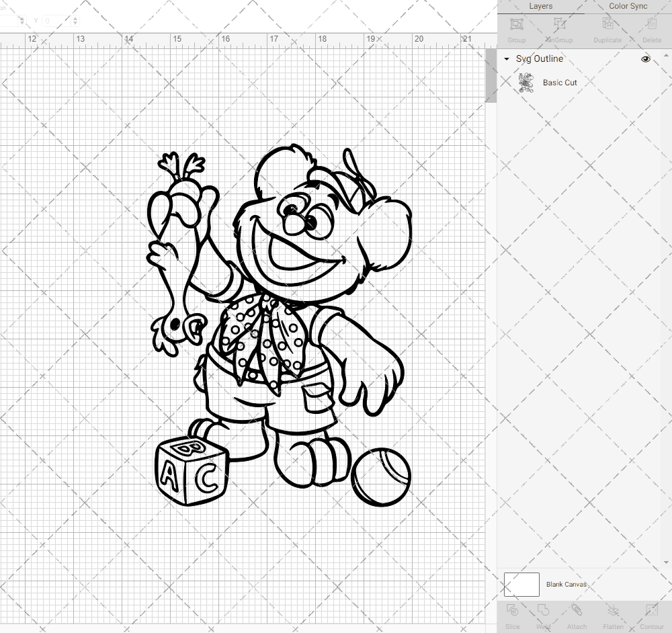Select the Flatten tool icon
The image size is (672, 633).
(x=614, y=610)
